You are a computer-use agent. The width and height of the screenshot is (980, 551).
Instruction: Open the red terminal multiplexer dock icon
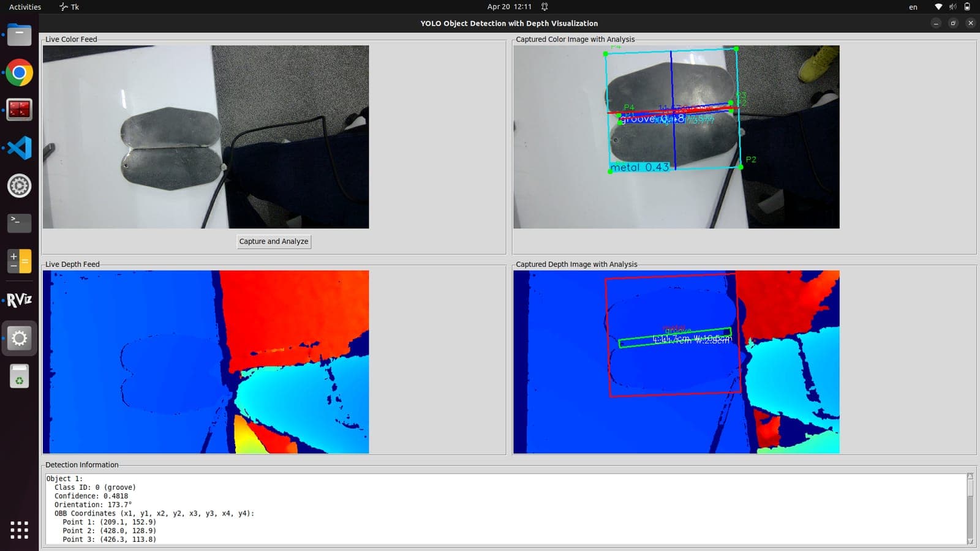tap(19, 110)
